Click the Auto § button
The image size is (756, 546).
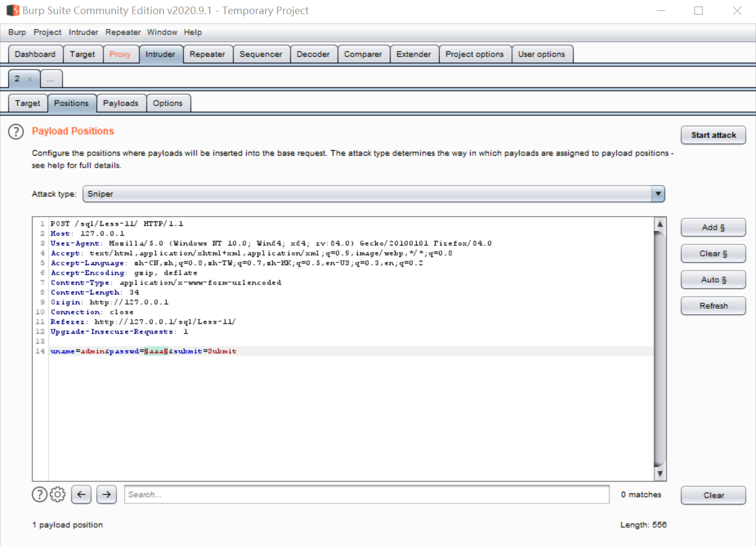point(714,280)
